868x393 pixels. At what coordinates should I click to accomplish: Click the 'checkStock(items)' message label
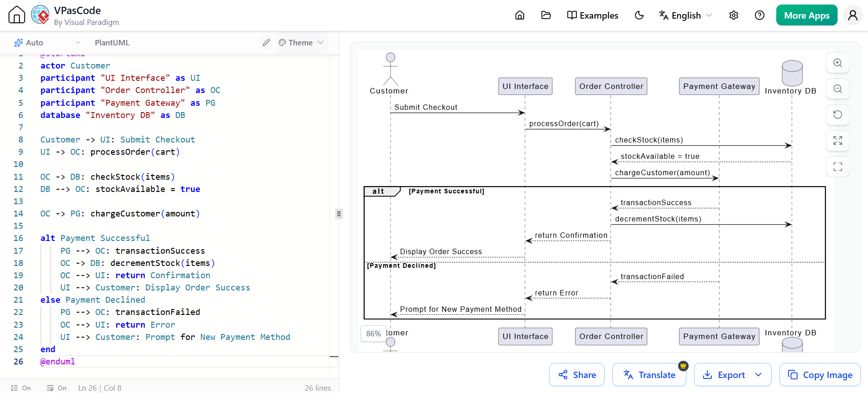pos(649,140)
